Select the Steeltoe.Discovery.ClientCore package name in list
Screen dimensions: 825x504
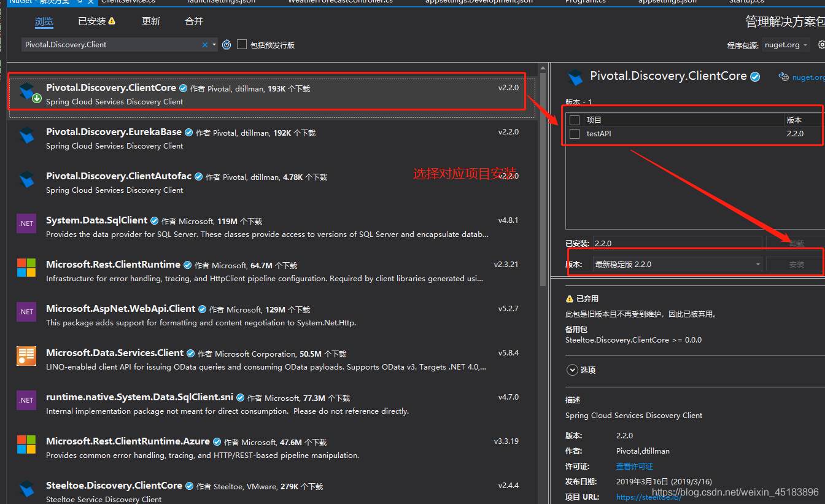click(x=114, y=486)
